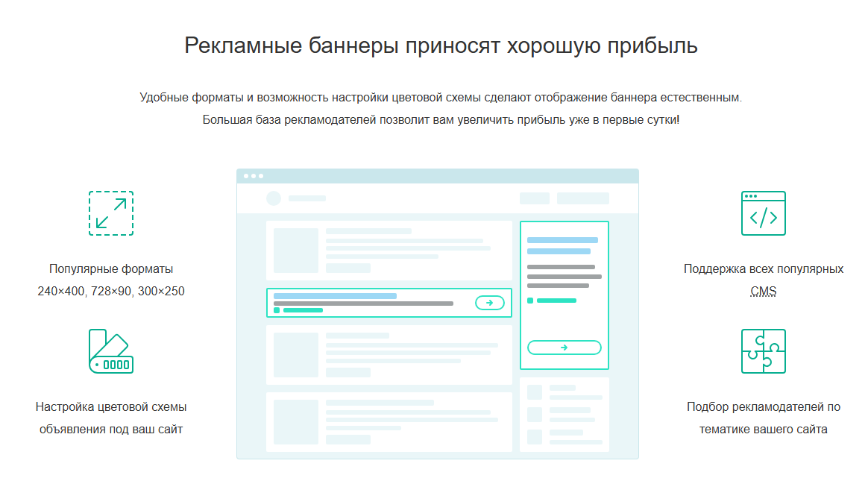Click the puzzle pieces icon
868x484 pixels.
(763, 351)
